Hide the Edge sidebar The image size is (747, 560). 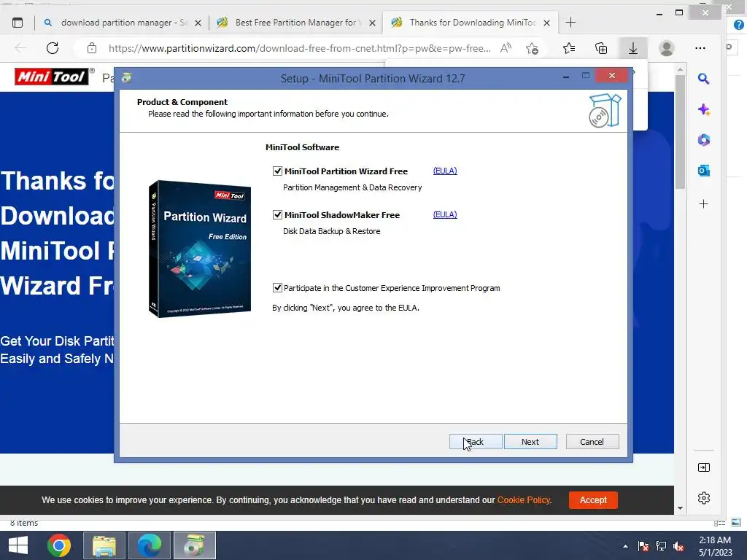(704, 467)
